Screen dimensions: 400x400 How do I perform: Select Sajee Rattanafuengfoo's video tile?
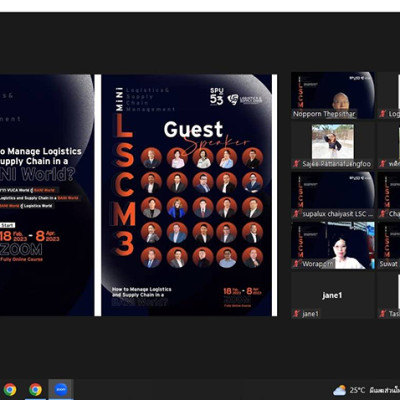coord(333,145)
